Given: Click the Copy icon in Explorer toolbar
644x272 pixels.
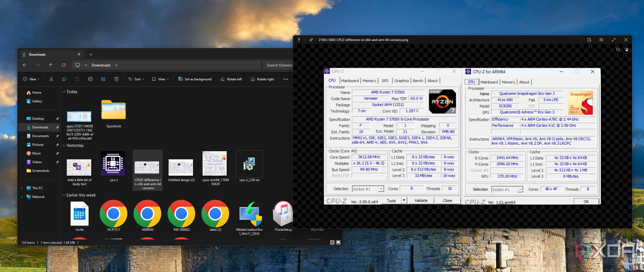Looking at the screenshot, I should pos(64,79).
